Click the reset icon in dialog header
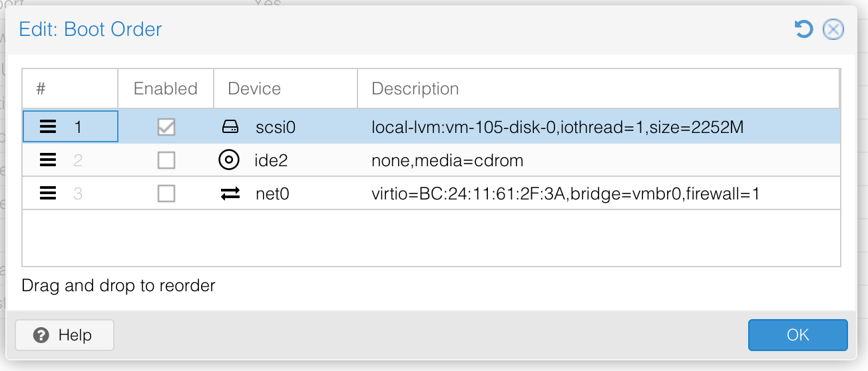The width and height of the screenshot is (868, 371). pyautogui.click(x=804, y=29)
